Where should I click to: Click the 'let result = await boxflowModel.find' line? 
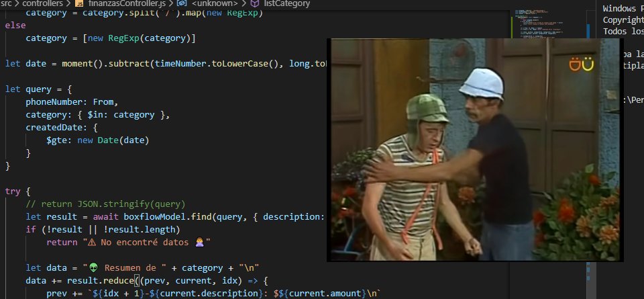click(176, 217)
